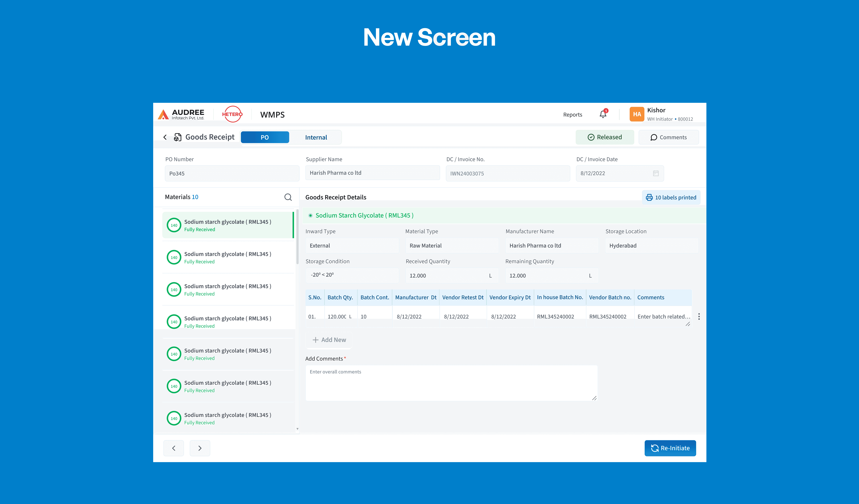Open the Storage Location dropdown
This screenshot has height=504, width=859.
[651, 245]
